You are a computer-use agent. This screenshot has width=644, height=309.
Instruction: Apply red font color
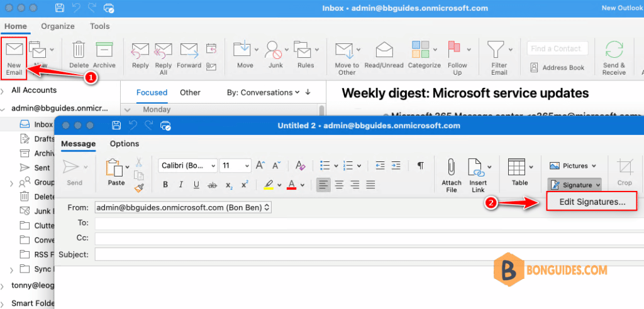pos(292,185)
